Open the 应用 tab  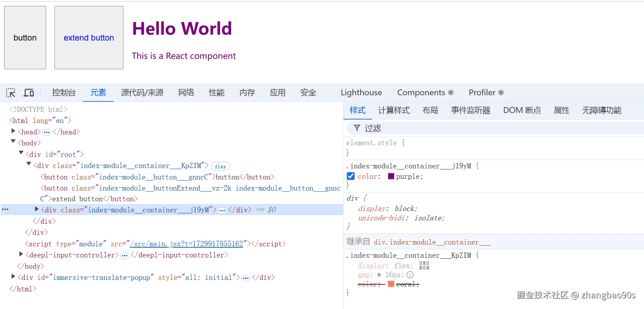[x=278, y=92]
